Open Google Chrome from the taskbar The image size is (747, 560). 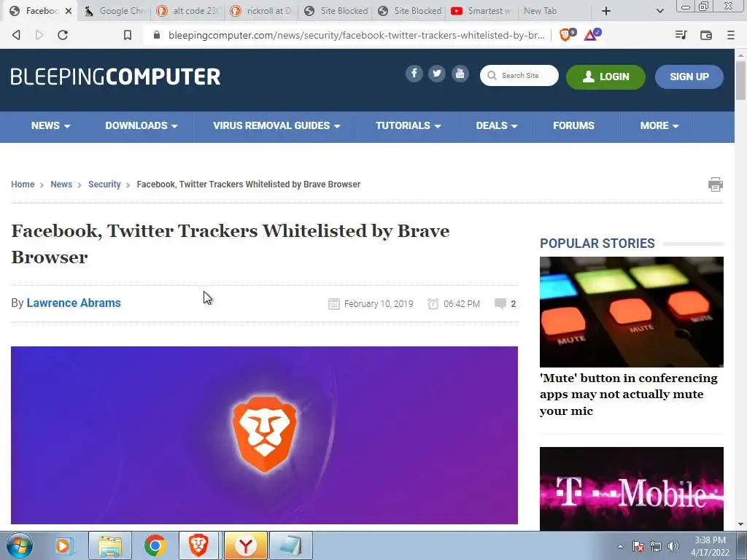coord(155,545)
